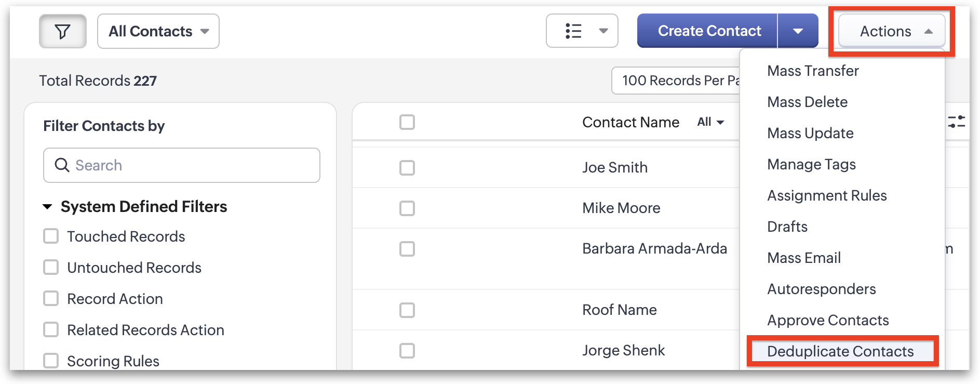Collapse the System Defined Filters section
980x384 pixels.
point(47,207)
